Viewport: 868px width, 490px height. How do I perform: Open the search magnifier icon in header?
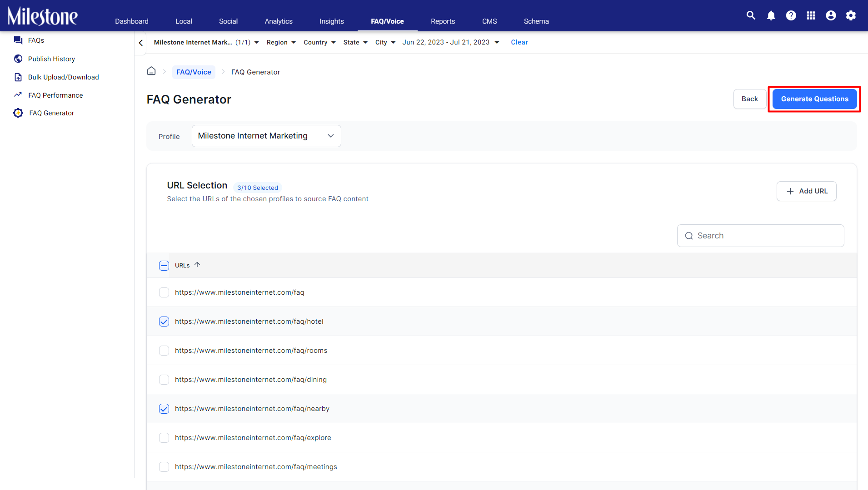coord(751,15)
